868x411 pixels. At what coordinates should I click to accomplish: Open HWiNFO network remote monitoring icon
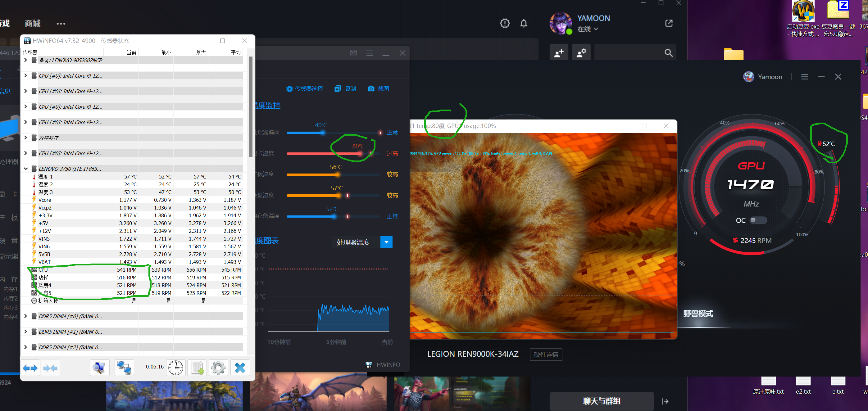pos(124,368)
